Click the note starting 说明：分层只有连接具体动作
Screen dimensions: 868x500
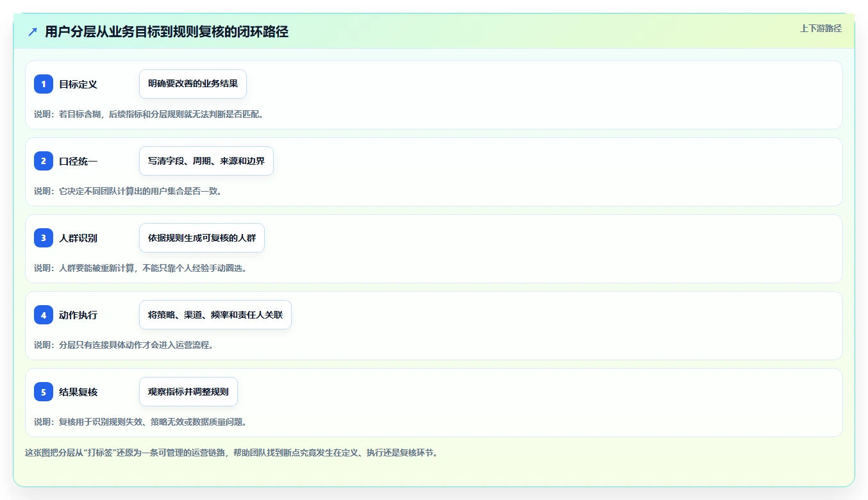(x=124, y=345)
